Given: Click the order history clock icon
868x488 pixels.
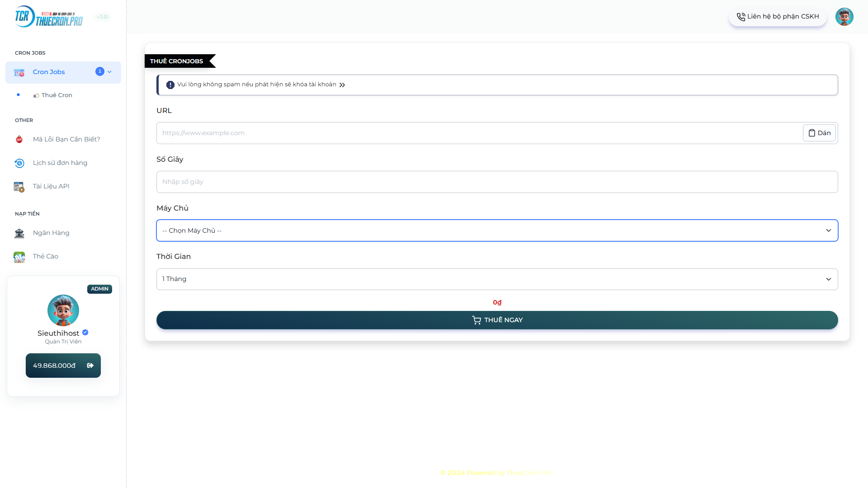Looking at the screenshot, I should 19,163.
